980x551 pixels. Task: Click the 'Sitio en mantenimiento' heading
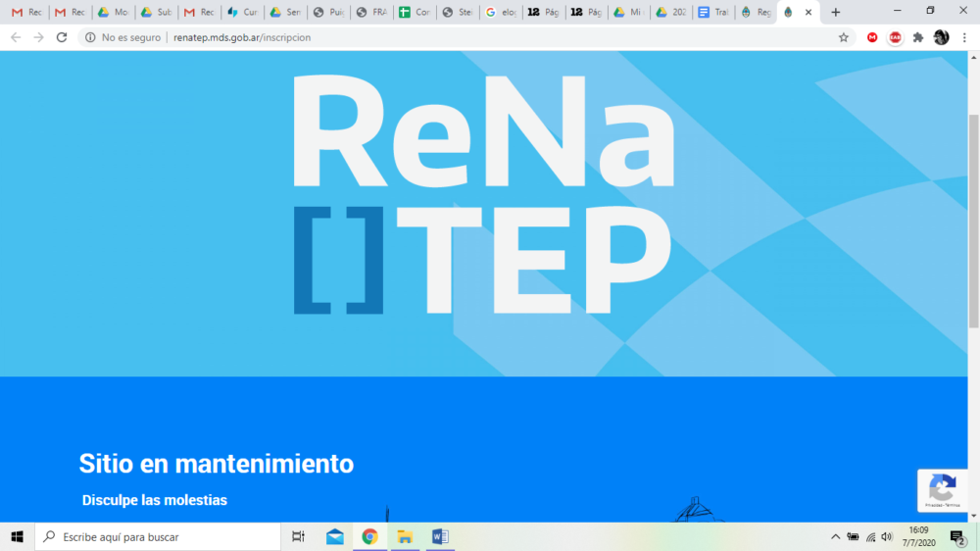[x=217, y=464]
